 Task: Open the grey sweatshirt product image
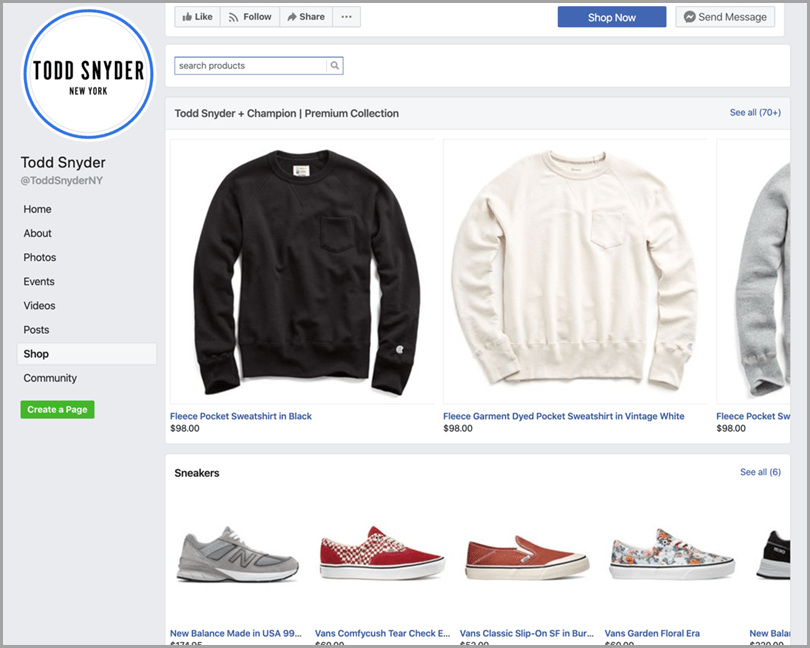click(753, 272)
